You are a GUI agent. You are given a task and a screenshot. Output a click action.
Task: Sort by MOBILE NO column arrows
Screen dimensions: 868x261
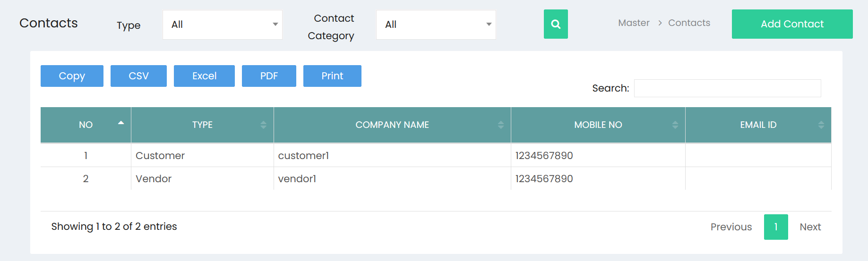tap(675, 125)
